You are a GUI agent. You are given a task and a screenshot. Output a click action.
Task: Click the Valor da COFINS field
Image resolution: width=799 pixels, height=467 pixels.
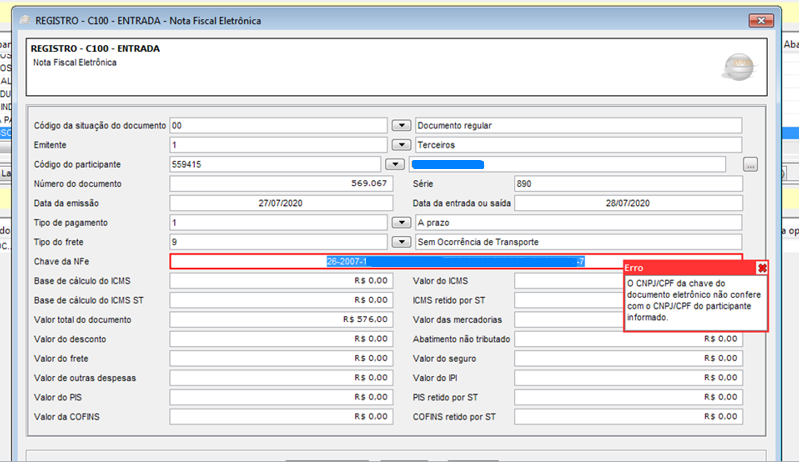(281, 416)
